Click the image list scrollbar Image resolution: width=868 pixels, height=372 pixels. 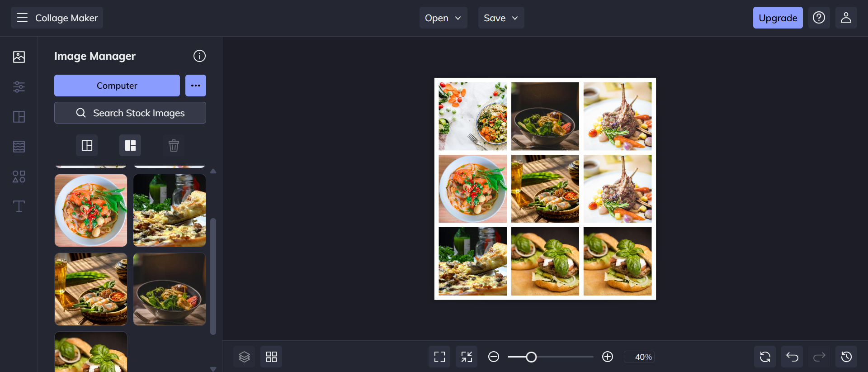[x=213, y=277]
